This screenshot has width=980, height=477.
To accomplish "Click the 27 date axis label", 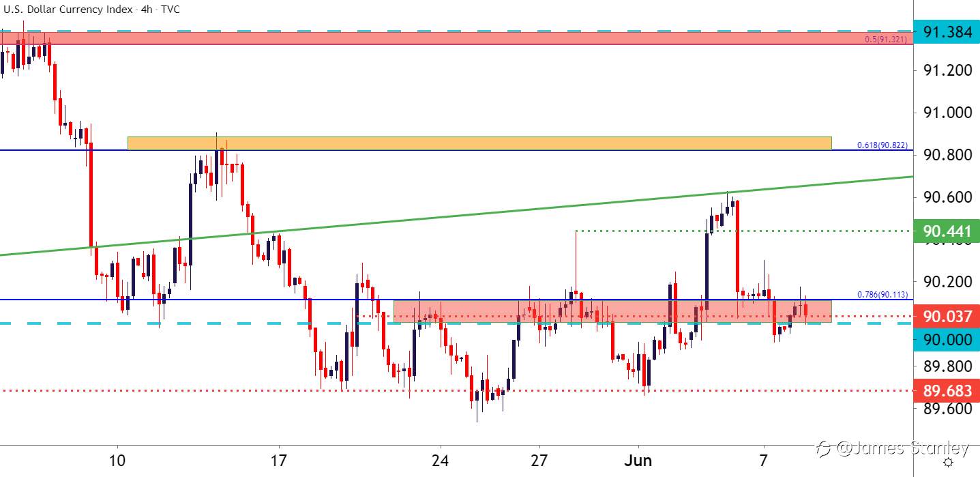I will (539, 460).
